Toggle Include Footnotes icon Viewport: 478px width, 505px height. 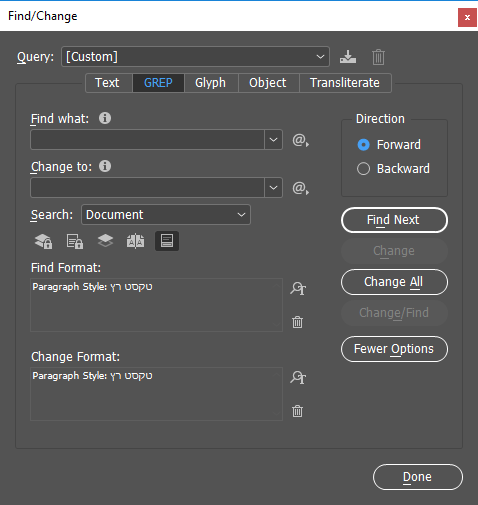click(167, 241)
